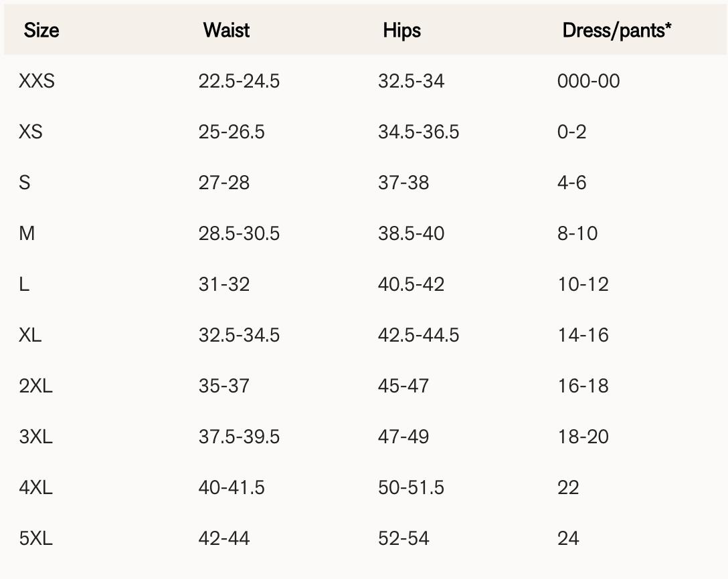This screenshot has height=579, width=728.
Task: Click the 5XL size label
Action: pos(35,538)
